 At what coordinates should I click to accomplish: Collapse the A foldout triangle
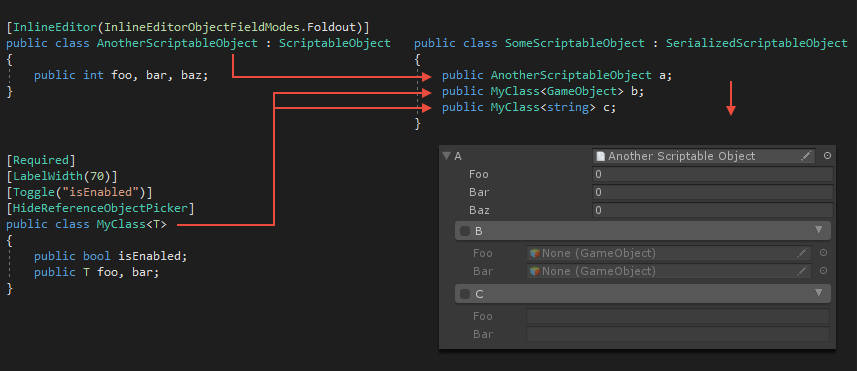click(x=447, y=156)
